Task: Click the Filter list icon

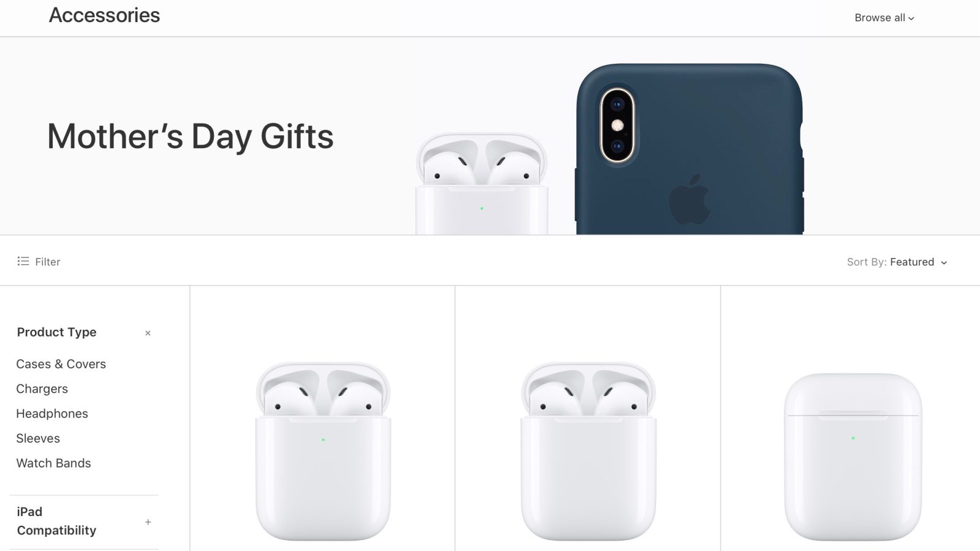Action: coord(23,261)
